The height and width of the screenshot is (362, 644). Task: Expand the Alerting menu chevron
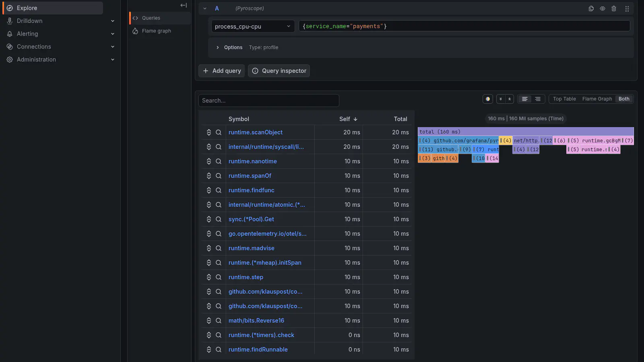(x=113, y=34)
